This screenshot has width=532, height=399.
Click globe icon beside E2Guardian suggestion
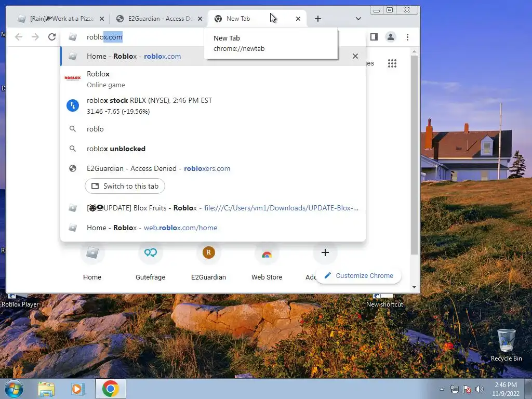(x=73, y=168)
